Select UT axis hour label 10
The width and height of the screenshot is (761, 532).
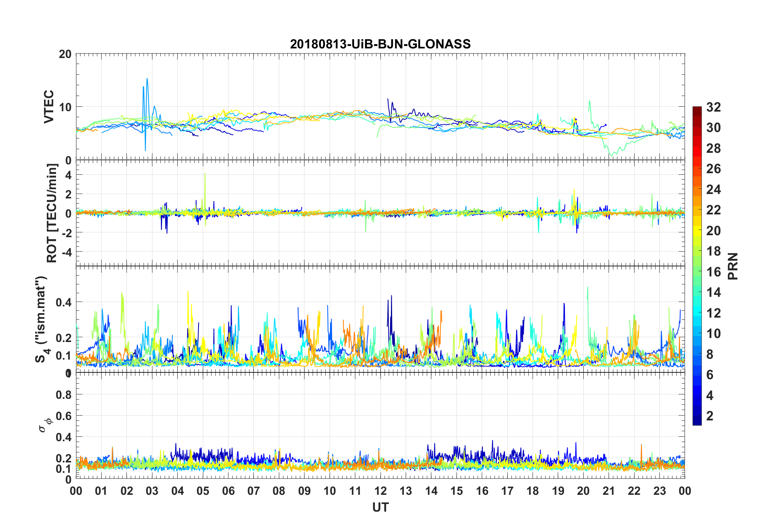[x=330, y=491]
